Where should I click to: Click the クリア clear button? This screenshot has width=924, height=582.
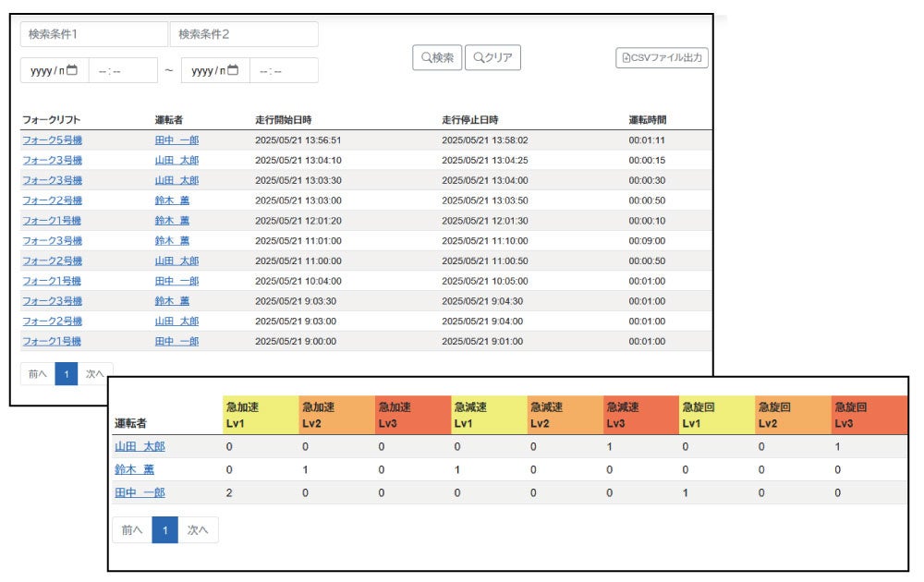pyautogui.click(x=492, y=57)
